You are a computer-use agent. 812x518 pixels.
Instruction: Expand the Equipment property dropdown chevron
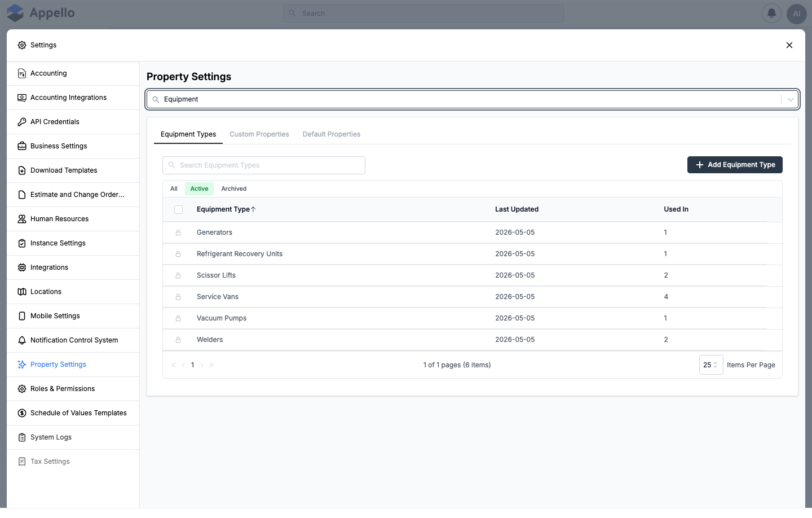pyautogui.click(x=791, y=99)
